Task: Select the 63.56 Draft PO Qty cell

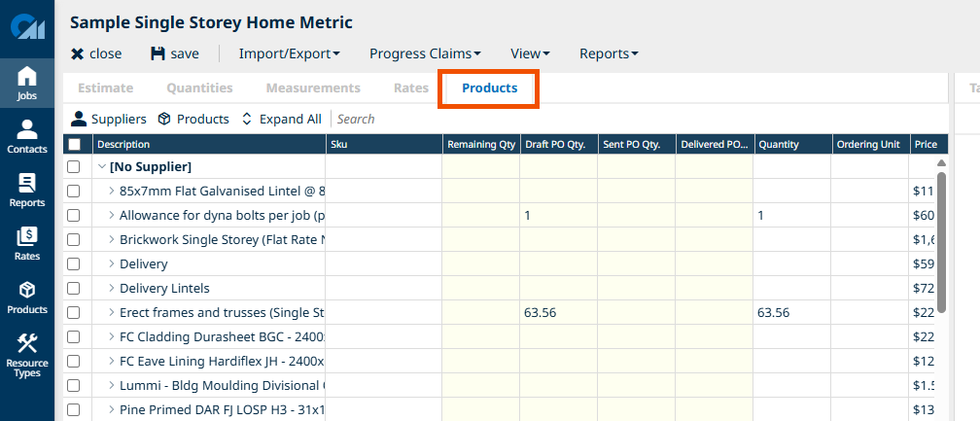Action: tap(559, 312)
